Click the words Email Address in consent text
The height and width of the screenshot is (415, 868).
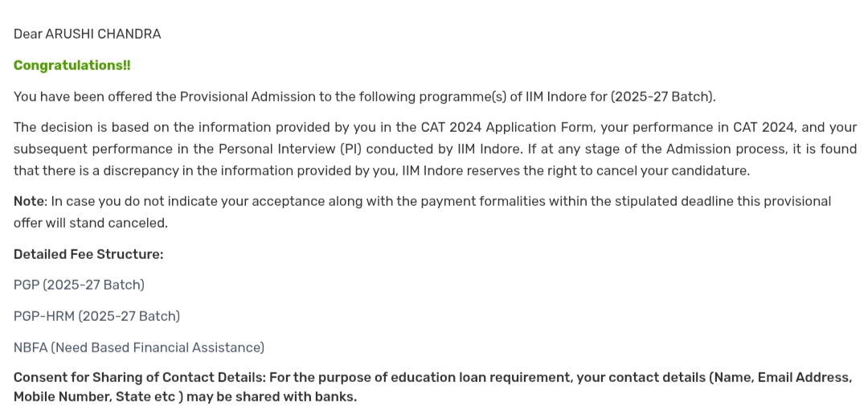point(798,377)
